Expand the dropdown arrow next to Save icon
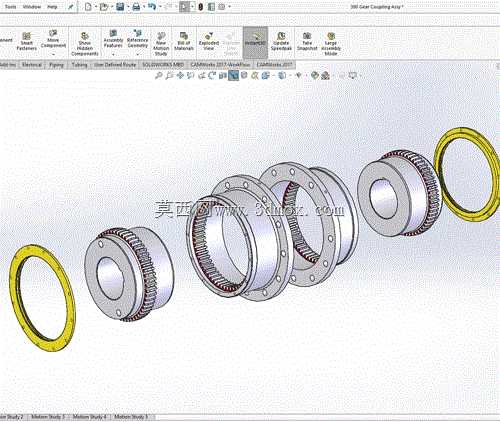This screenshot has height=422, width=500. coord(128,7)
